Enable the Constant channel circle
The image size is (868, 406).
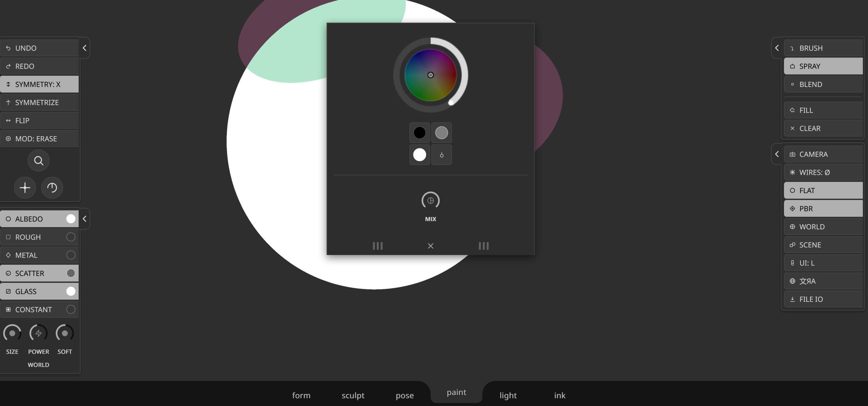(x=71, y=309)
